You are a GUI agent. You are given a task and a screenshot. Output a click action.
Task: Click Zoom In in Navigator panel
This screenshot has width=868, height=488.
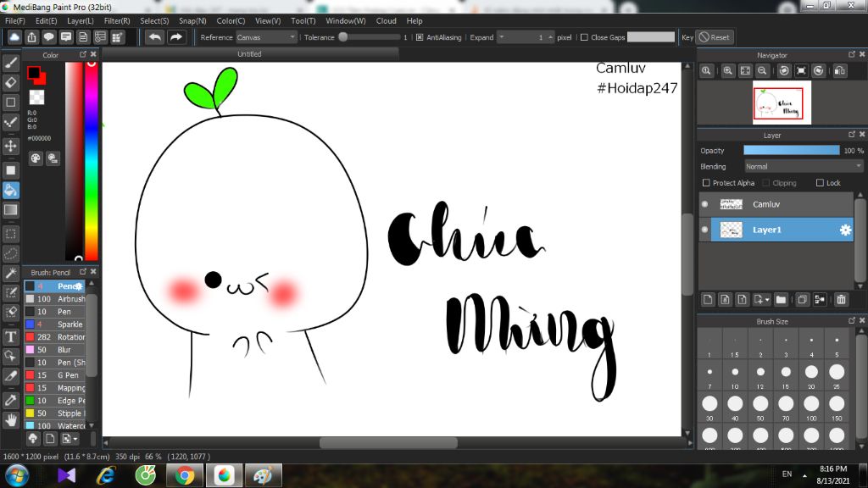click(728, 71)
